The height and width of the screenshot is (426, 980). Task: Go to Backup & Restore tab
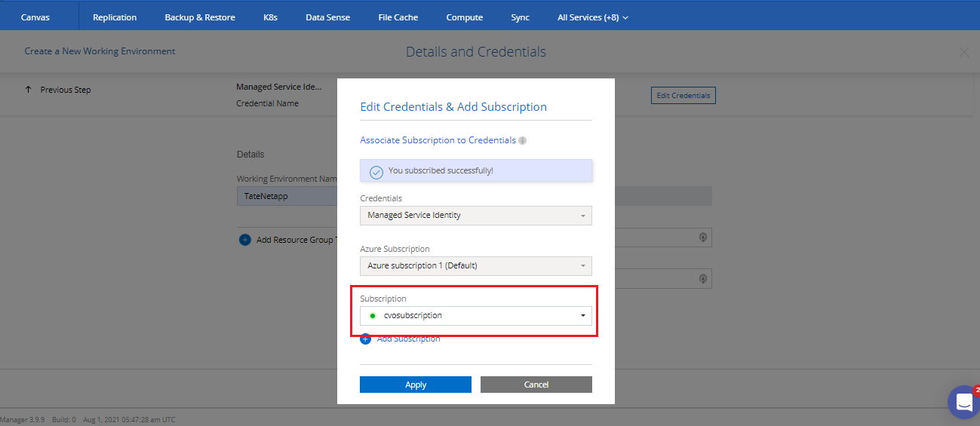point(200,17)
